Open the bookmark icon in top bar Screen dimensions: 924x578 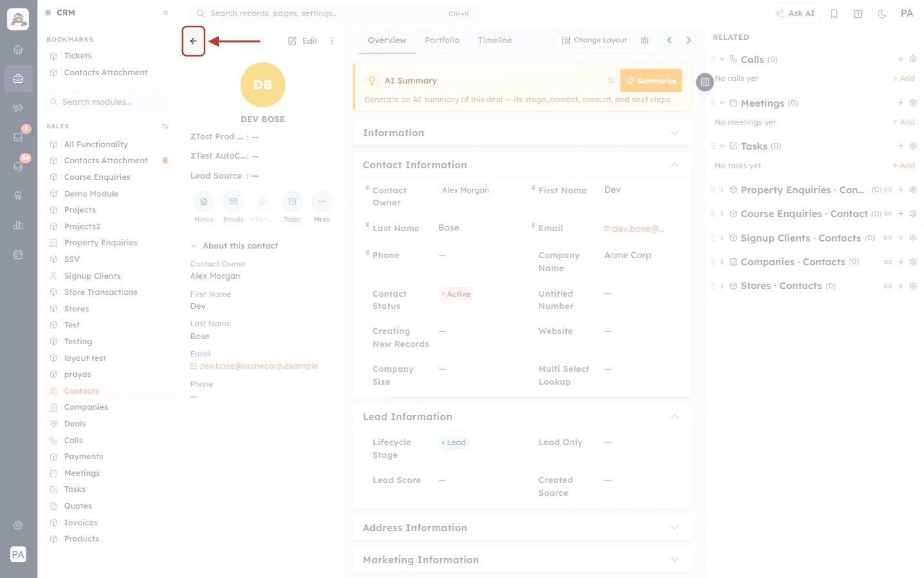click(834, 13)
